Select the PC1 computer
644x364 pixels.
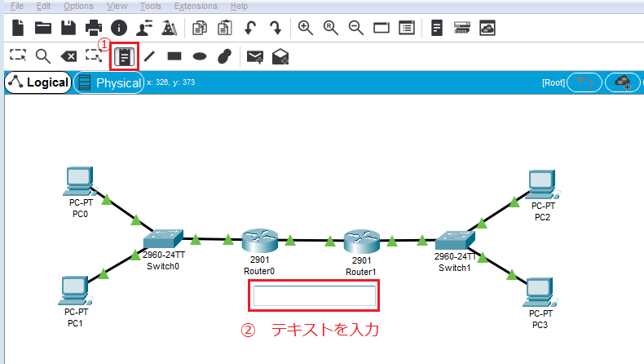point(75,291)
